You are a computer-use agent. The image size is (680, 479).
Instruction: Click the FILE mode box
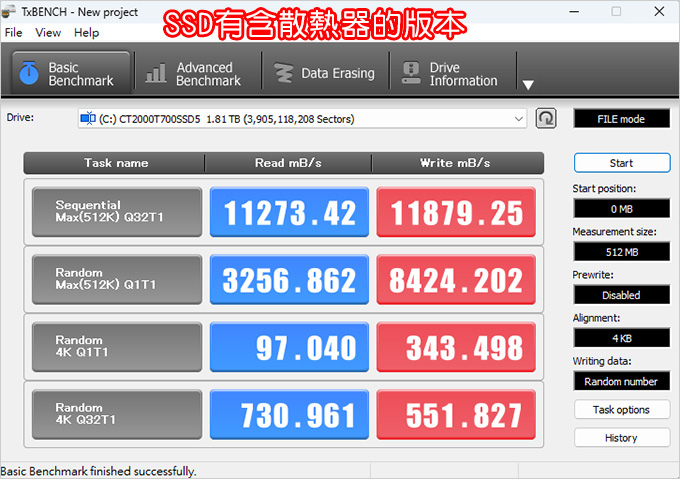pos(621,119)
